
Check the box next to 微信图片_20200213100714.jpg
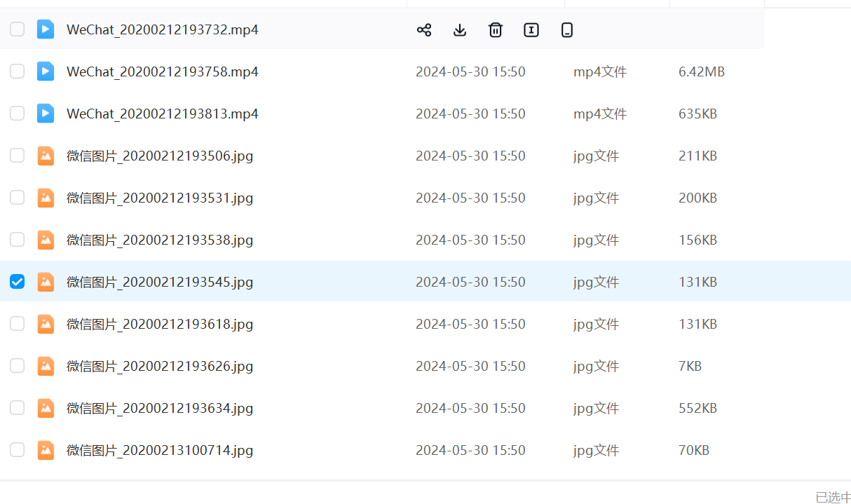click(x=17, y=450)
